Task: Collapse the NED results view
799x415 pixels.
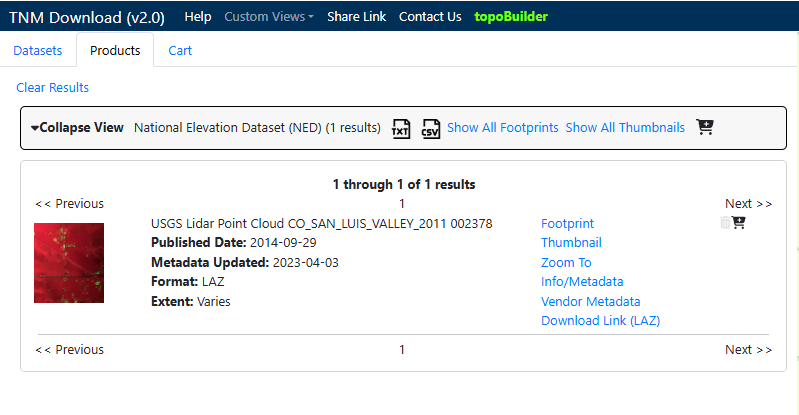Action: [x=77, y=128]
